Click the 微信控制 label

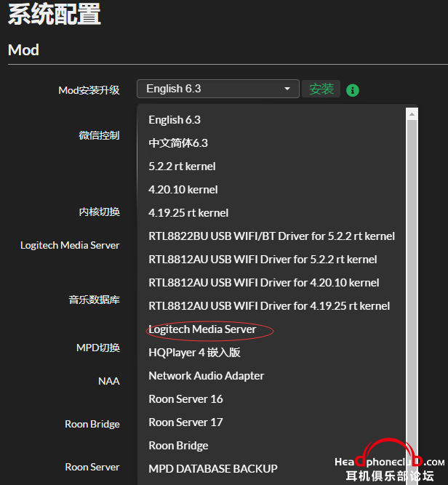pyautogui.click(x=99, y=135)
